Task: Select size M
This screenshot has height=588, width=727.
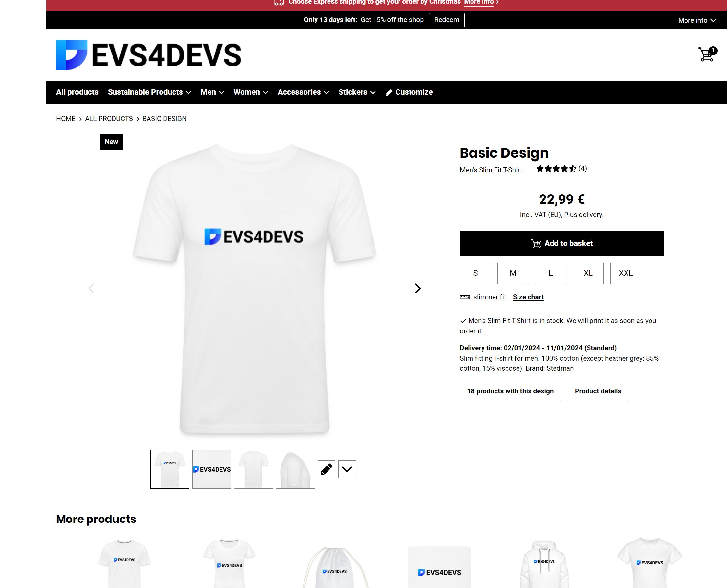Action: (513, 273)
